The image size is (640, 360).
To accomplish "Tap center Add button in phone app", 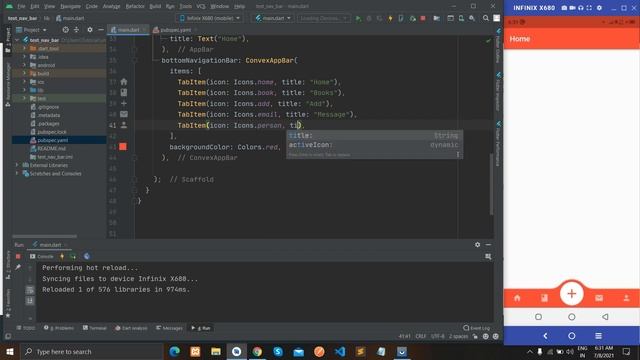I will pyautogui.click(x=571, y=293).
